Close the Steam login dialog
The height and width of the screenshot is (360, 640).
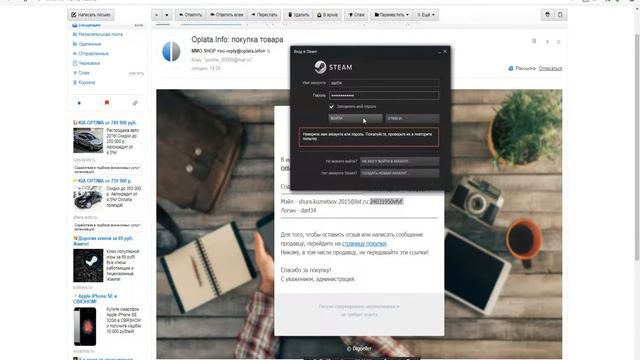coord(445,51)
